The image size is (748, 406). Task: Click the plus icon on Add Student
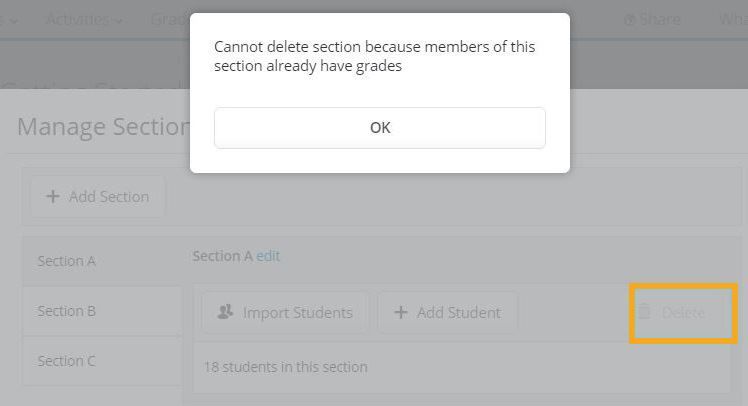pyautogui.click(x=401, y=313)
